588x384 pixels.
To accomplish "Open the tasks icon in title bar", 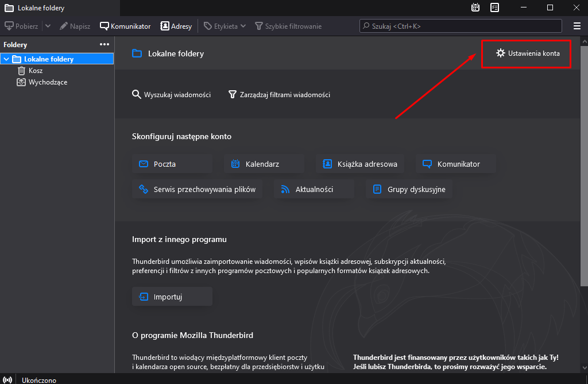I will coord(495,7).
